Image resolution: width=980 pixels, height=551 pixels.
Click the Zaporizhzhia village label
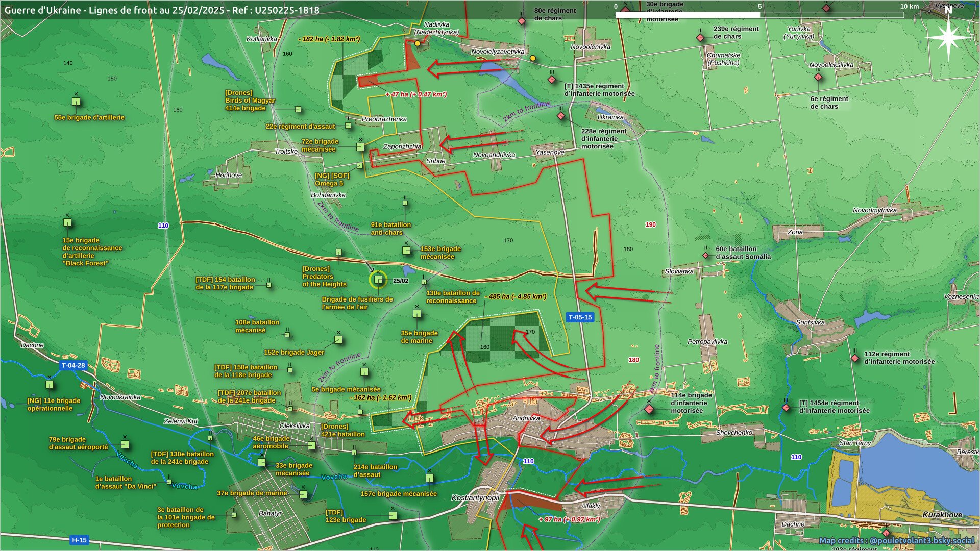402,146
